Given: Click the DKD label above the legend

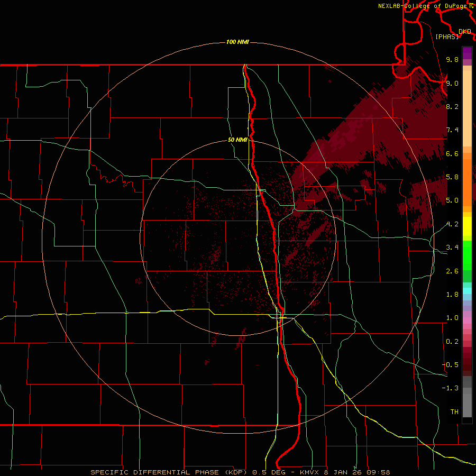Looking at the screenshot, I should pos(465,32).
